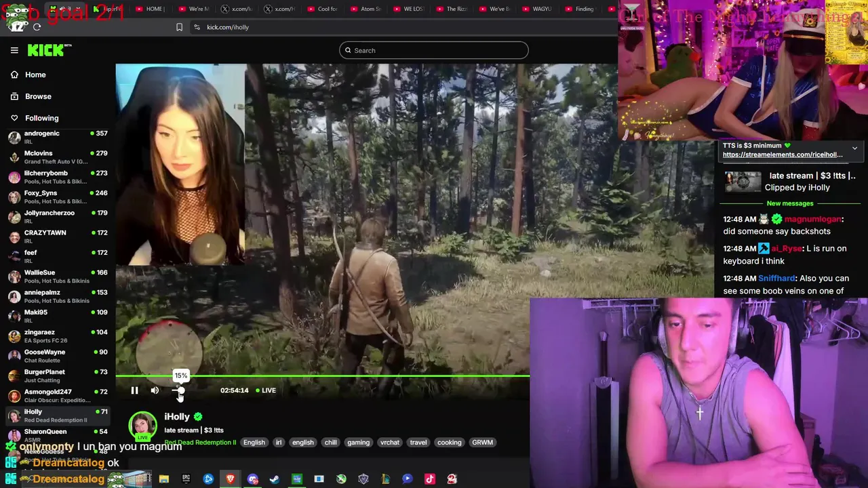
Task: Select the gaming tag
Action: pos(358,443)
